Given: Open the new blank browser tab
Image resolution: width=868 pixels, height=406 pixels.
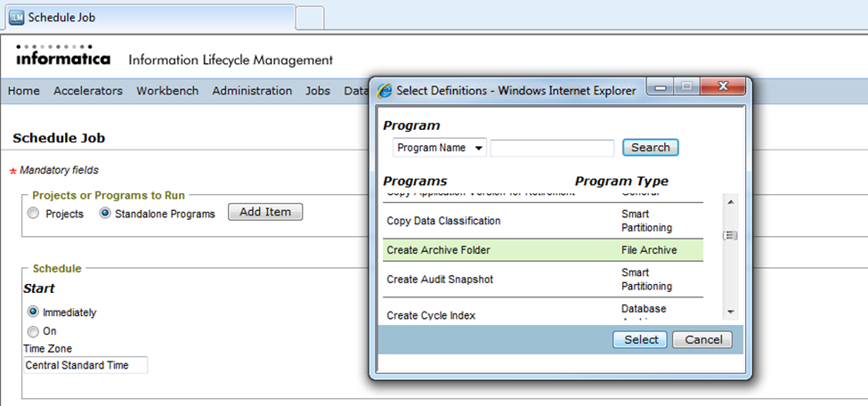Looking at the screenshot, I should (x=310, y=19).
